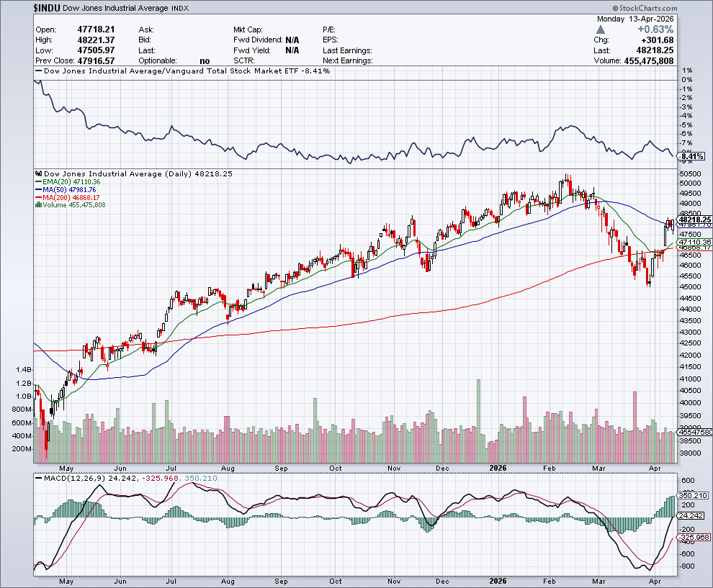Click the green EMA(20) legend line marker
Screen dimensions: 713x588
38,182
